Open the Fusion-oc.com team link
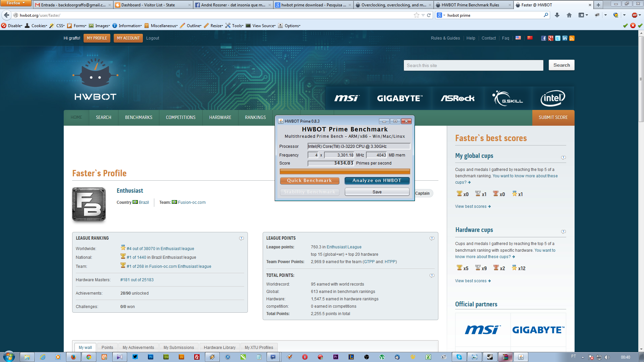The width and height of the screenshot is (644, 362). tap(192, 202)
